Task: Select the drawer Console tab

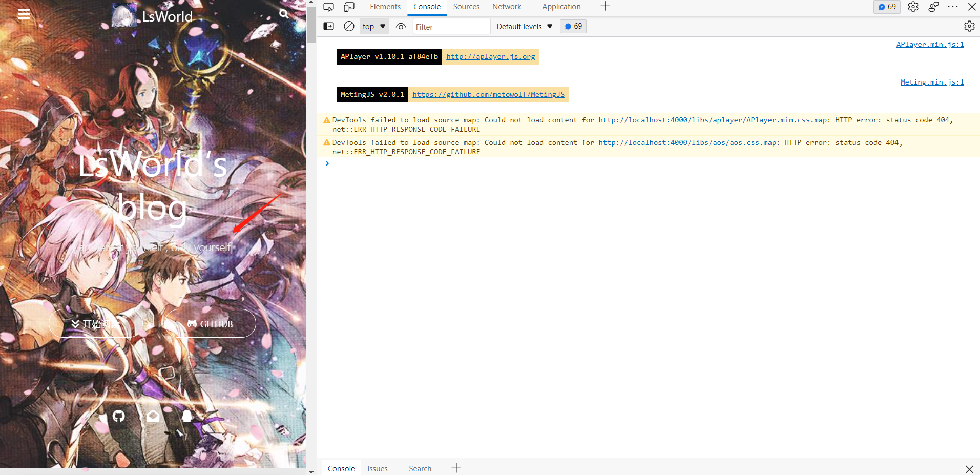Action: [341, 468]
